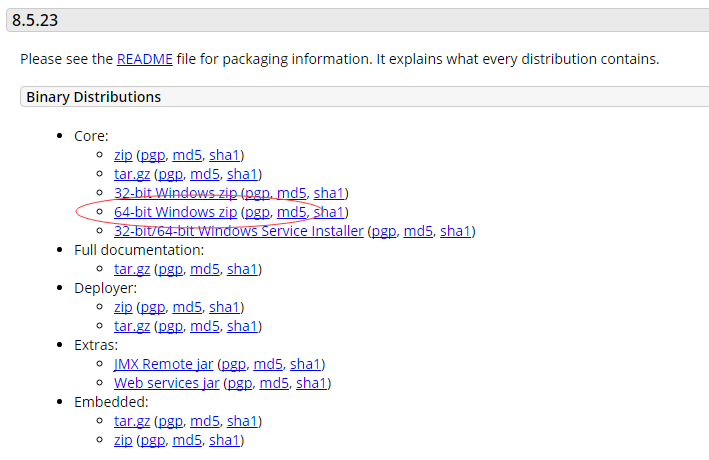This screenshot has width=709, height=460.
Task: Download the 64-bit Windows zip
Action: (x=175, y=212)
